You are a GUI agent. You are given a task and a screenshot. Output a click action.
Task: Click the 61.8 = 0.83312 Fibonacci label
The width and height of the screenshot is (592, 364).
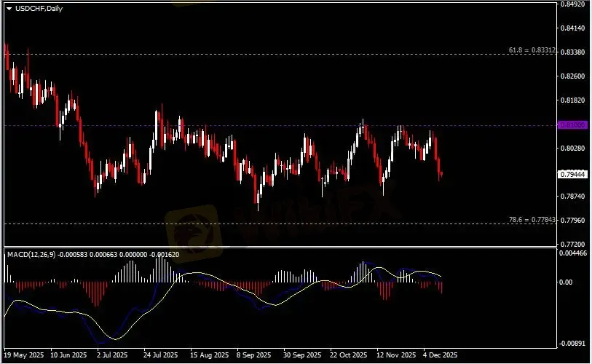(x=532, y=51)
